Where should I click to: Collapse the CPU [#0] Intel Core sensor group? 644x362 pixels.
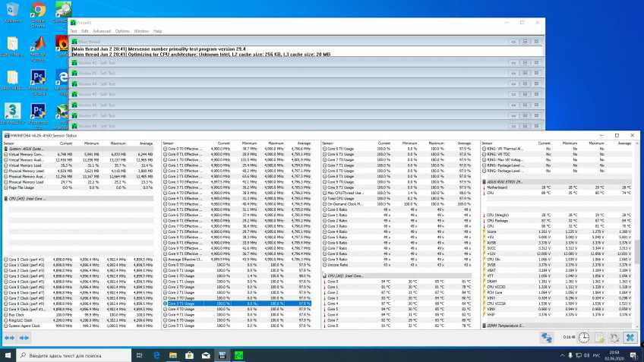(x=27, y=198)
